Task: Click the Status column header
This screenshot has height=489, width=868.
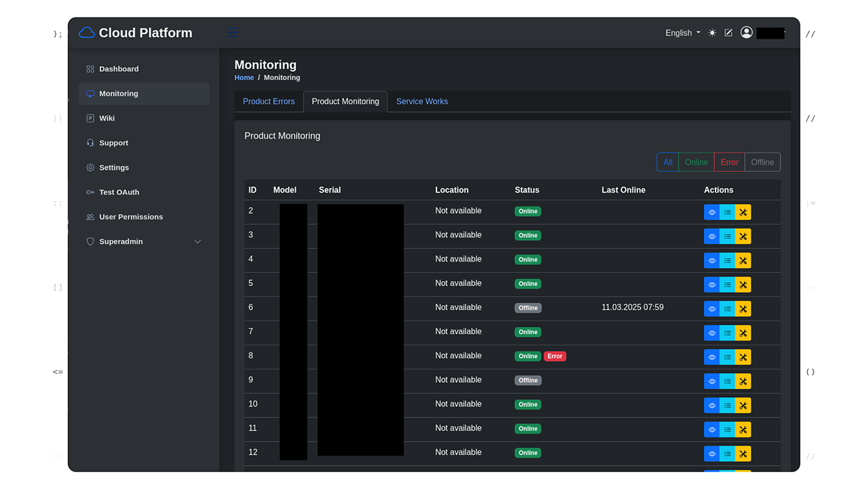Action: (527, 190)
